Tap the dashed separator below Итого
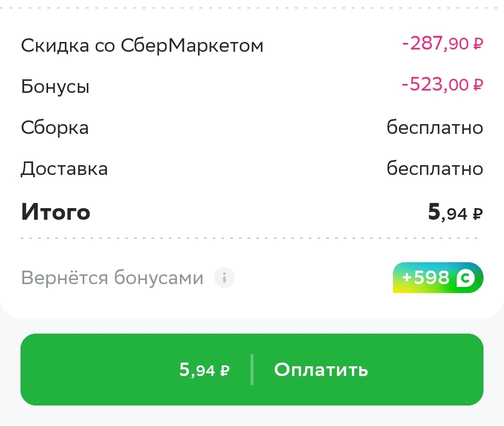Viewport: 504px width, 426px height. 249,238
